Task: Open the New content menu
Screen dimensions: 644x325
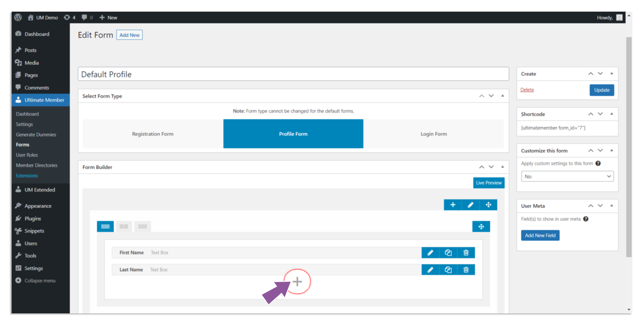Action: (108, 17)
